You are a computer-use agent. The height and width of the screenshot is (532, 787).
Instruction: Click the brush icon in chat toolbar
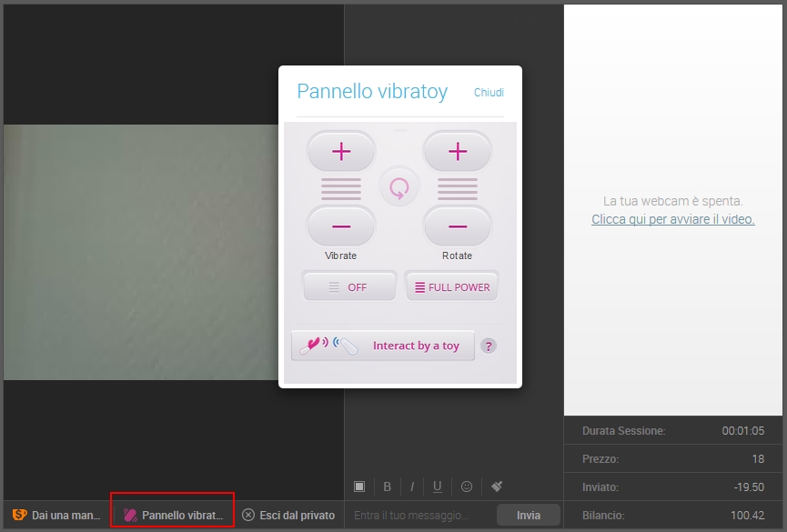pos(496,487)
